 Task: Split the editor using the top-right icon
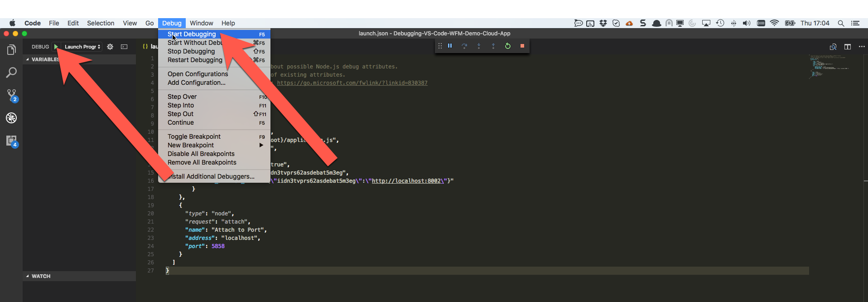click(x=848, y=47)
